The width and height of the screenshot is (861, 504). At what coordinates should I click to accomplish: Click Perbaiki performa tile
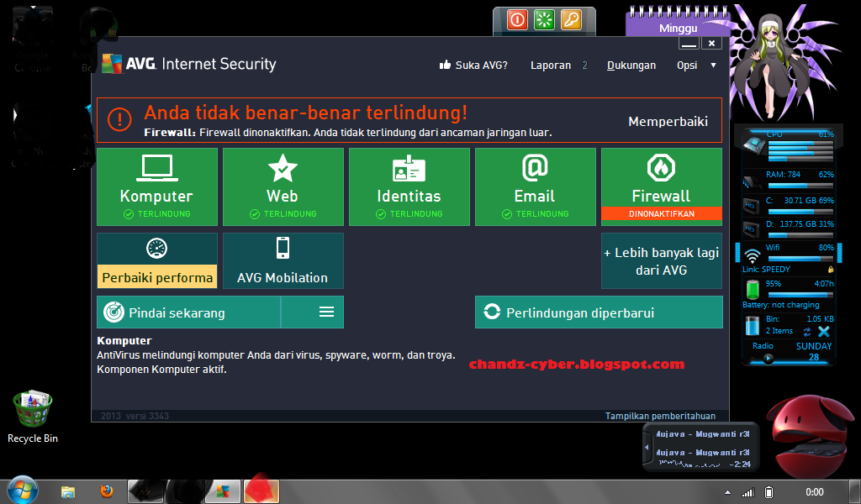(x=157, y=260)
